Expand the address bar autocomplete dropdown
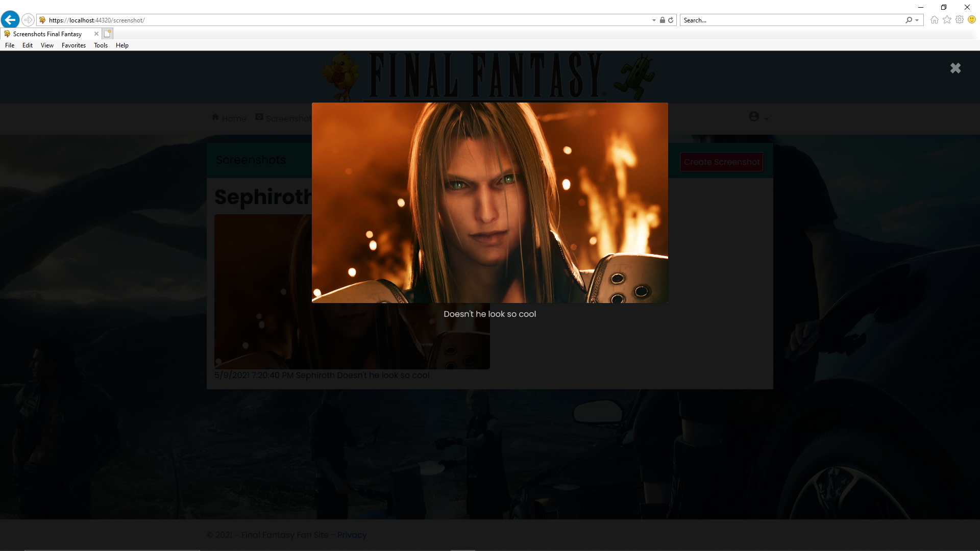The height and width of the screenshot is (551, 980). (653, 20)
